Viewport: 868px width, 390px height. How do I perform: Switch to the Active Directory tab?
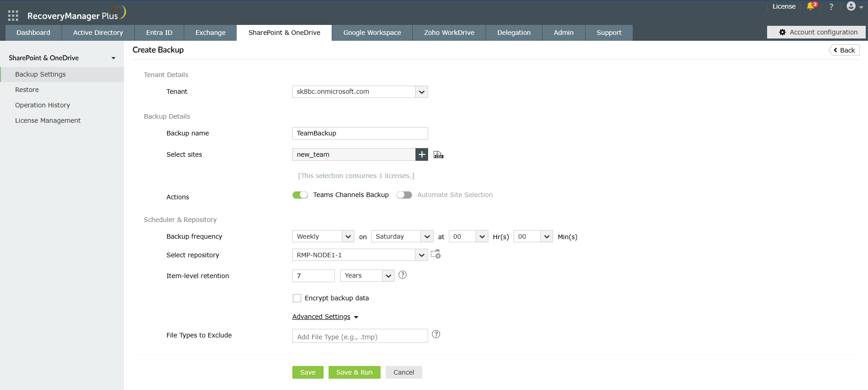[x=98, y=33]
